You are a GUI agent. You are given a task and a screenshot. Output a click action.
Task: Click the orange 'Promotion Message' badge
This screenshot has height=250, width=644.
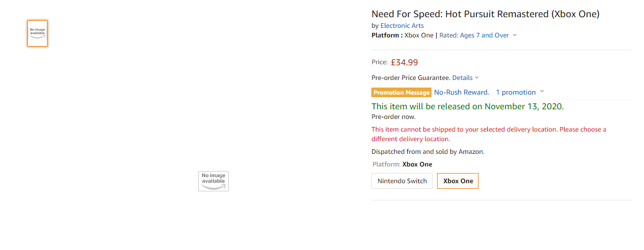pyautogui.click(x=402, y=93)
